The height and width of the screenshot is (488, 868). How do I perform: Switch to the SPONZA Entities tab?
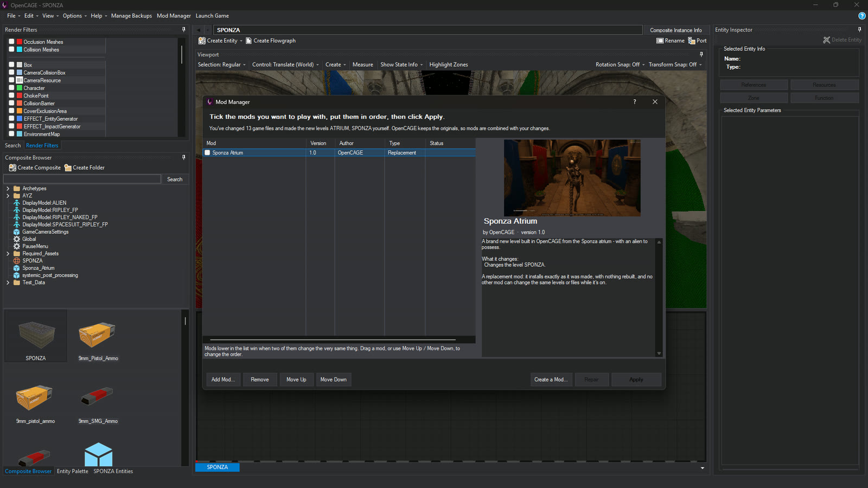tap(113, 471)
